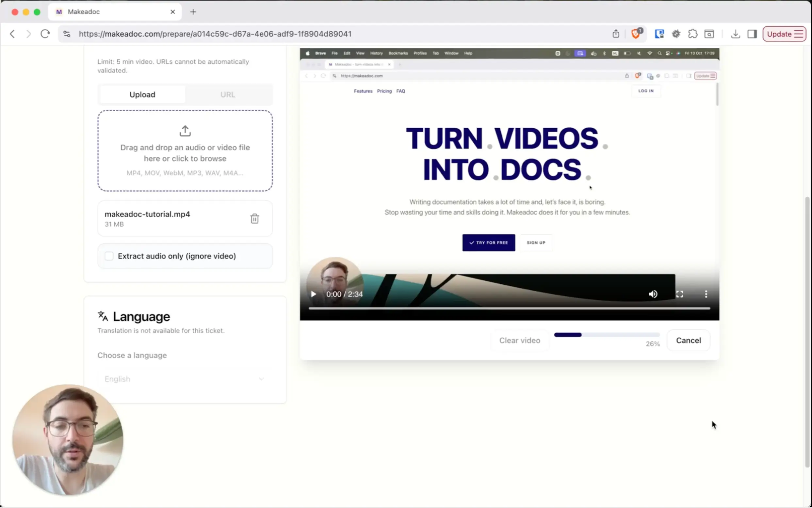Open the Update hamburger menu

pyautogui.click(x=799, y=34)
